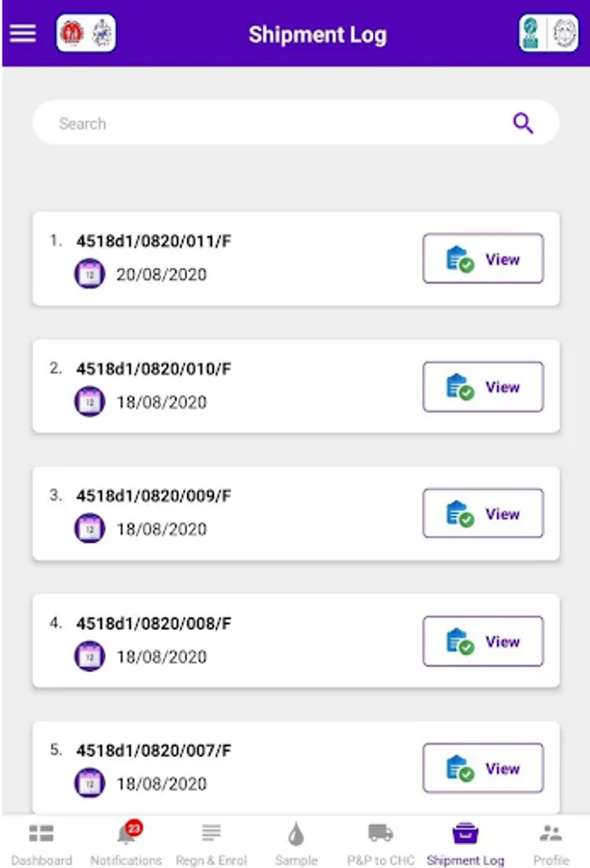Select the Shipment Log tab

(x=466, y=843)
